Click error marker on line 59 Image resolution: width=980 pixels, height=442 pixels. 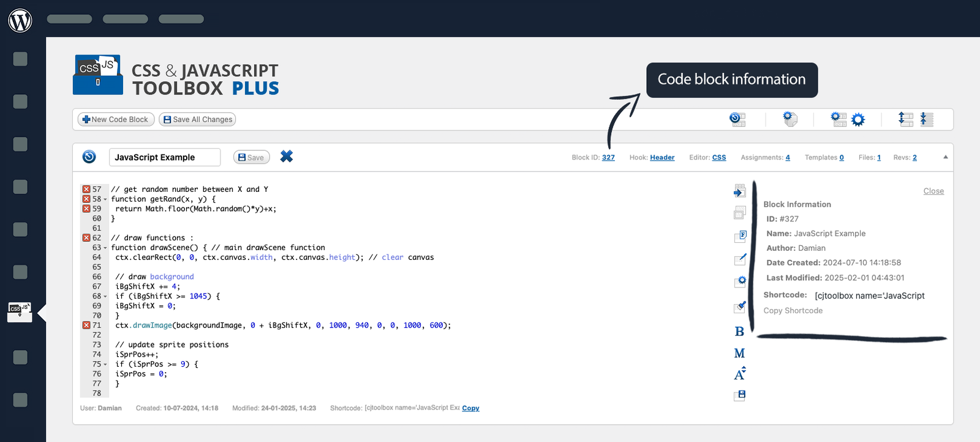coord(86,209)
